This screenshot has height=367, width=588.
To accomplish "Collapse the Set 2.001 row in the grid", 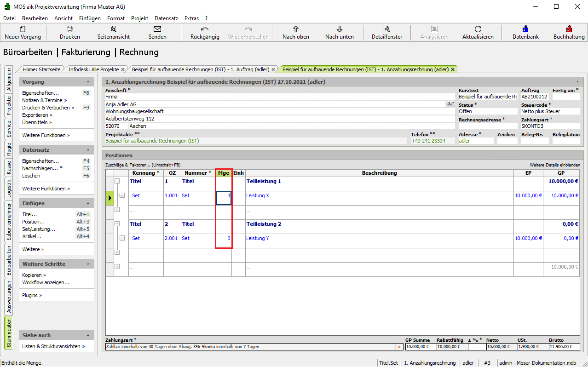I will [122, 238].
